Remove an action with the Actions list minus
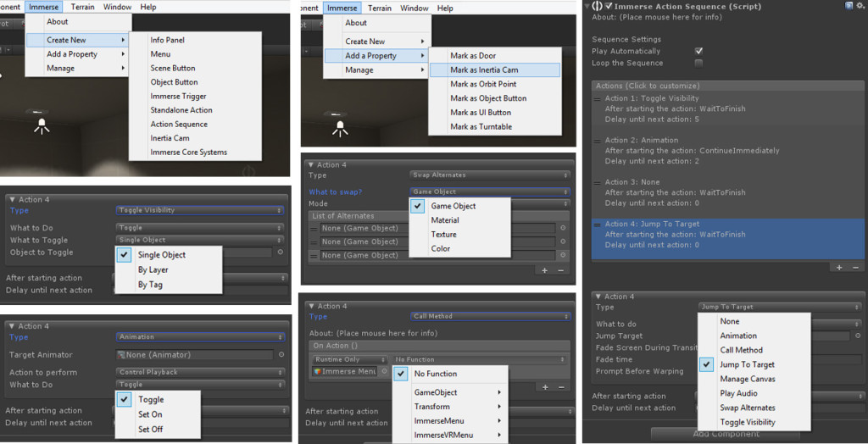 pos(855,268)
